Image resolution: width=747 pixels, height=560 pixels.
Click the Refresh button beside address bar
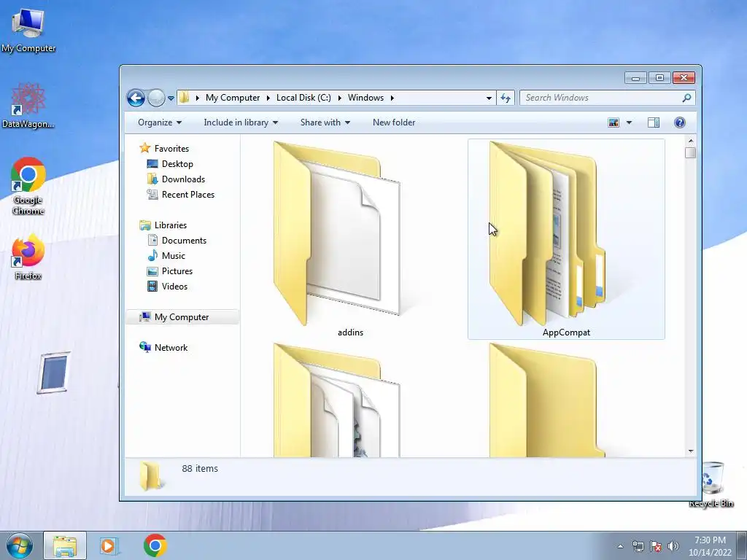[x=506, y=98]
